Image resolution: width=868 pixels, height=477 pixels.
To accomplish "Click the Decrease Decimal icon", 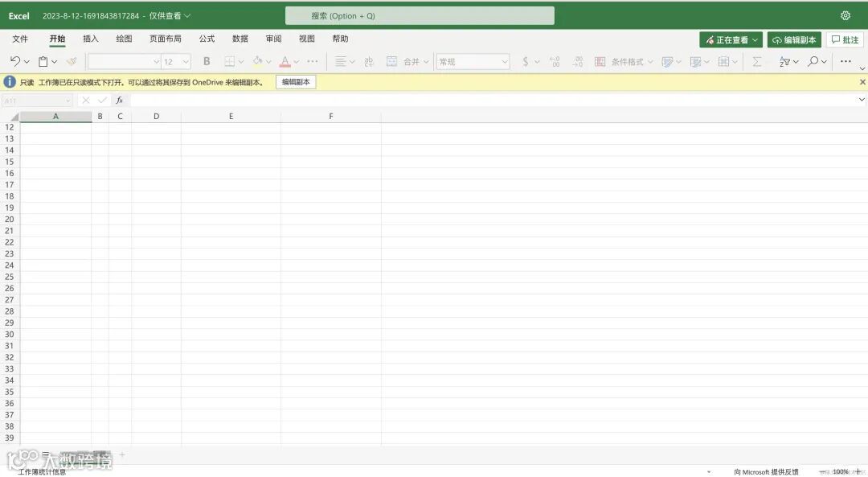I will [x=577, y=61].
